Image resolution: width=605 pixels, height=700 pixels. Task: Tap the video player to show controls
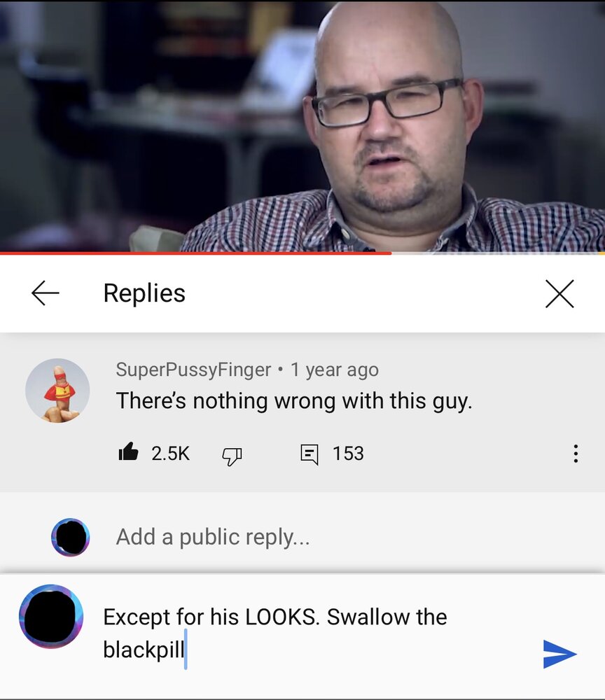302,125
